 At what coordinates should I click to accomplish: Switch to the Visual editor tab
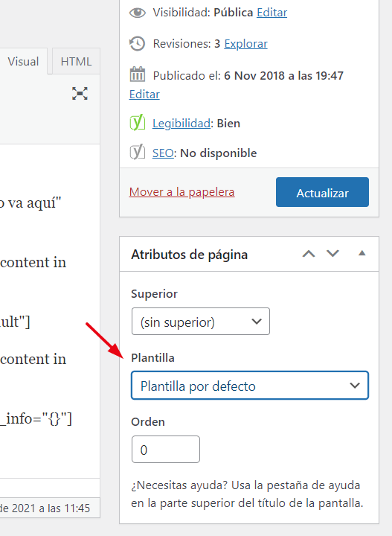click(x=23, y=62)
